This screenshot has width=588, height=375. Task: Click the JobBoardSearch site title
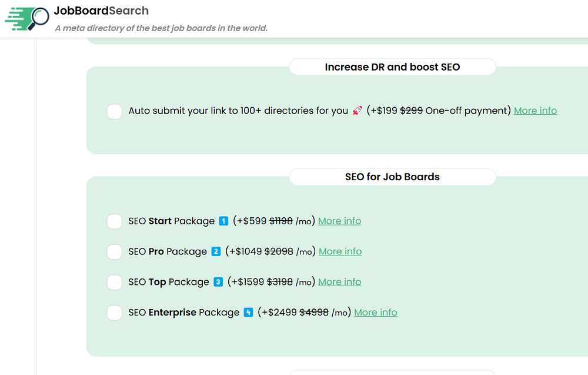coord(101,11)
